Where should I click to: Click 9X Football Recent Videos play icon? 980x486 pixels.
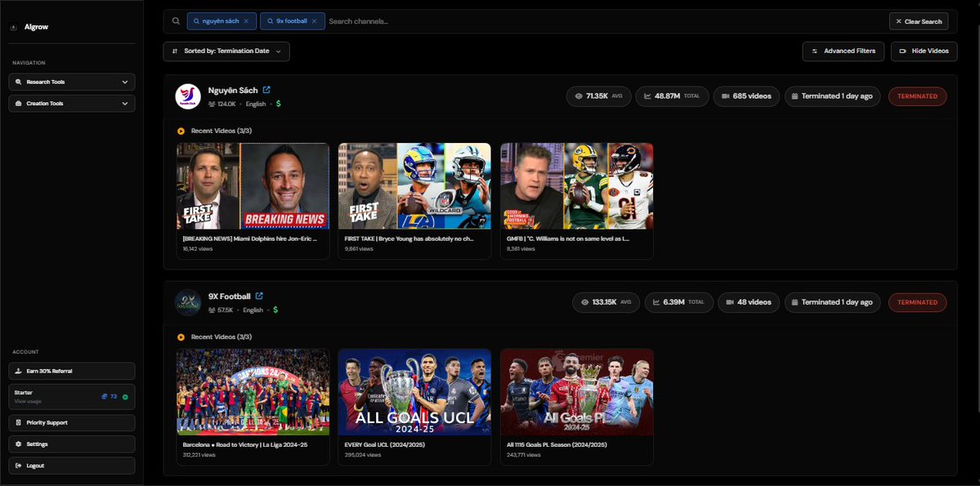pyautogui.click(x=181, y=337)
